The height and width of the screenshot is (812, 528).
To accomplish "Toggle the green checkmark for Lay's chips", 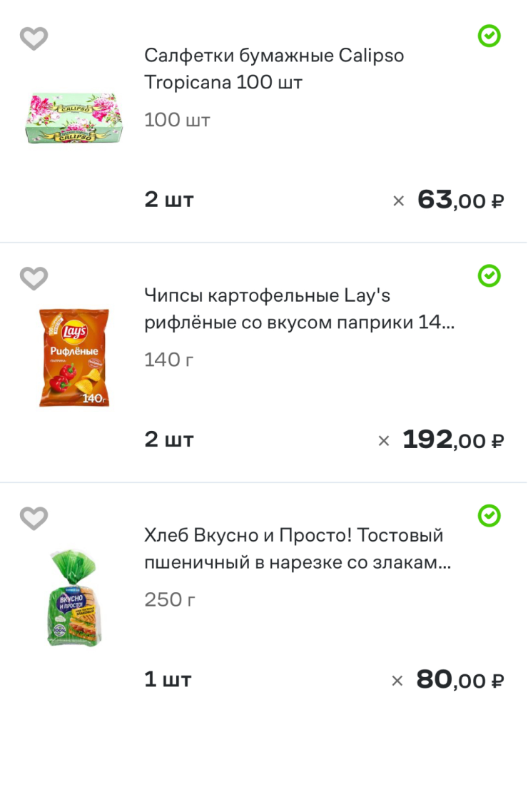I will [x=489, y=275].
